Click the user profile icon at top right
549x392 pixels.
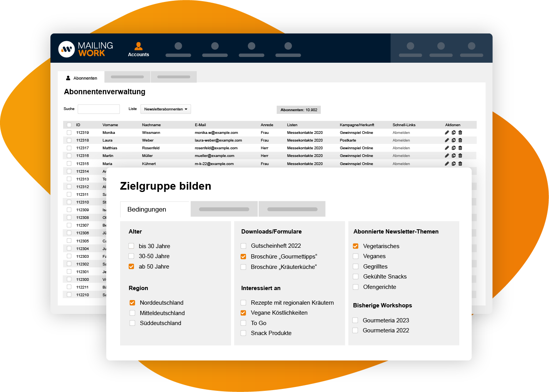point(472,46)
